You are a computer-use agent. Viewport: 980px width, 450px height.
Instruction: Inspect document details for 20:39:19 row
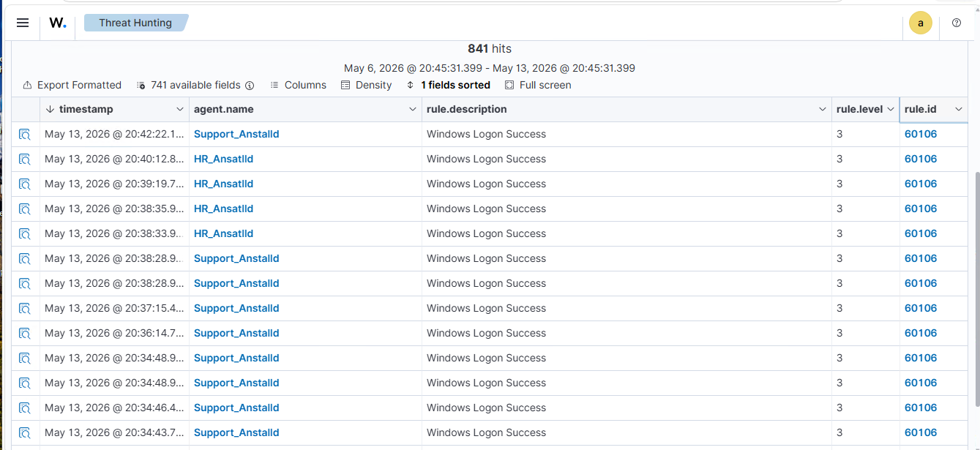click(25, 184)
